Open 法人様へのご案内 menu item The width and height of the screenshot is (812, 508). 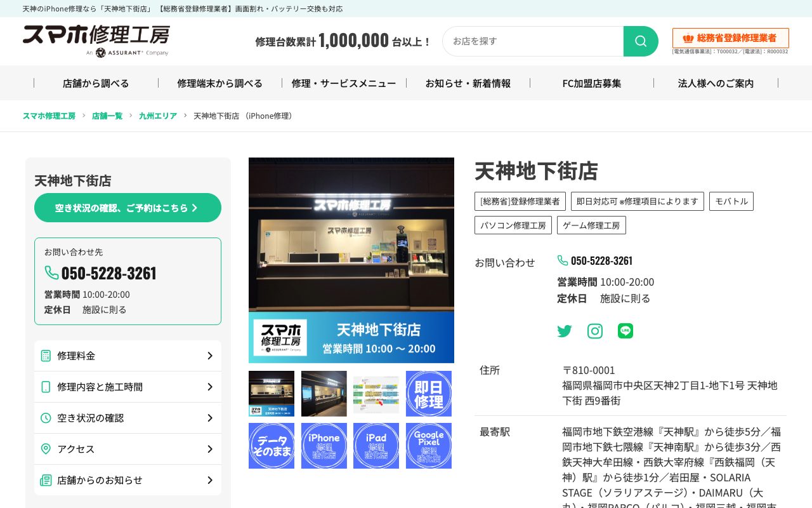pyautogui.click(x=716, y=83)
